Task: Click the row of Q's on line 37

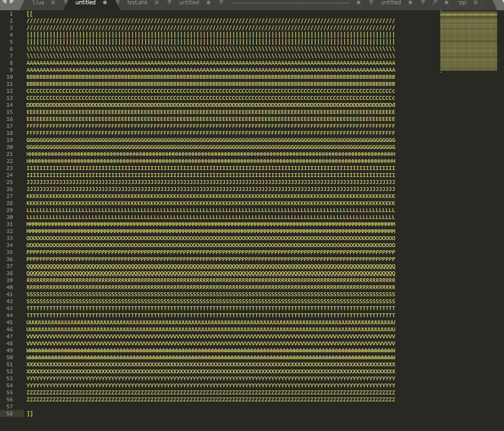Action: (x=211, y=266)
